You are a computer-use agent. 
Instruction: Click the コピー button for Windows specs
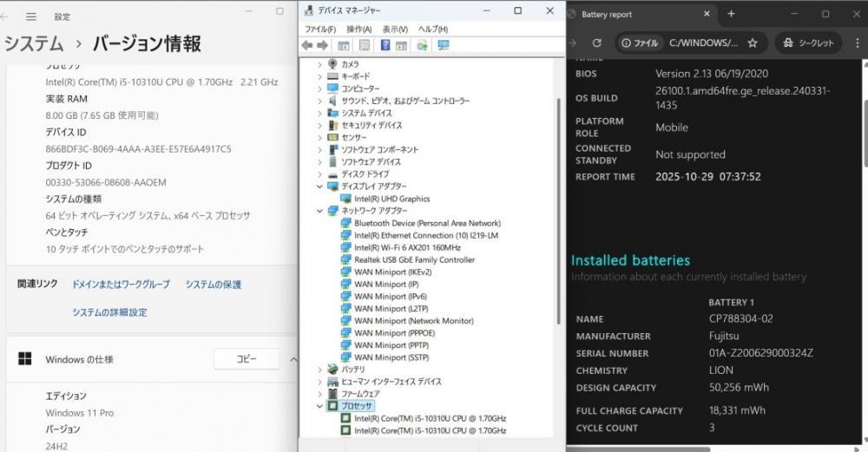tap(247, 359)
